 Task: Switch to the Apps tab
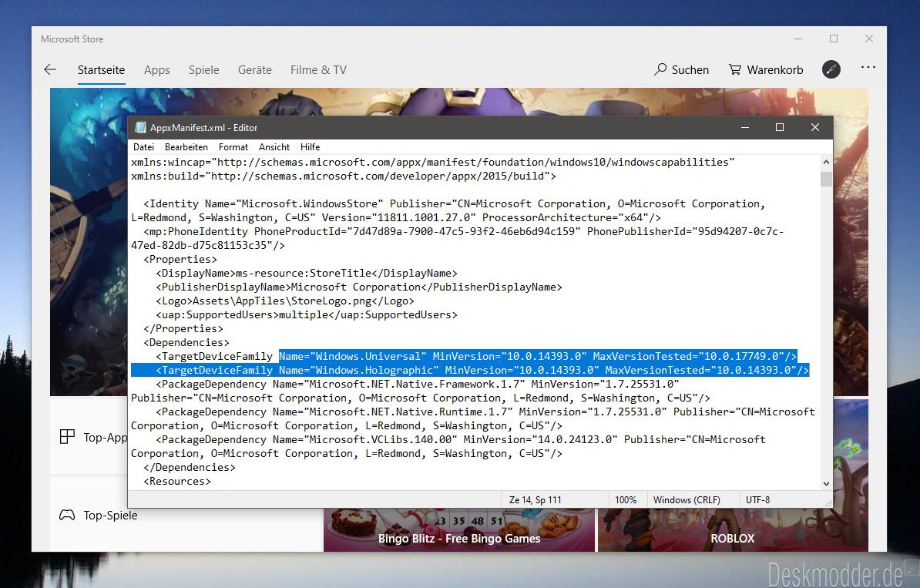[x=156, y=70]
